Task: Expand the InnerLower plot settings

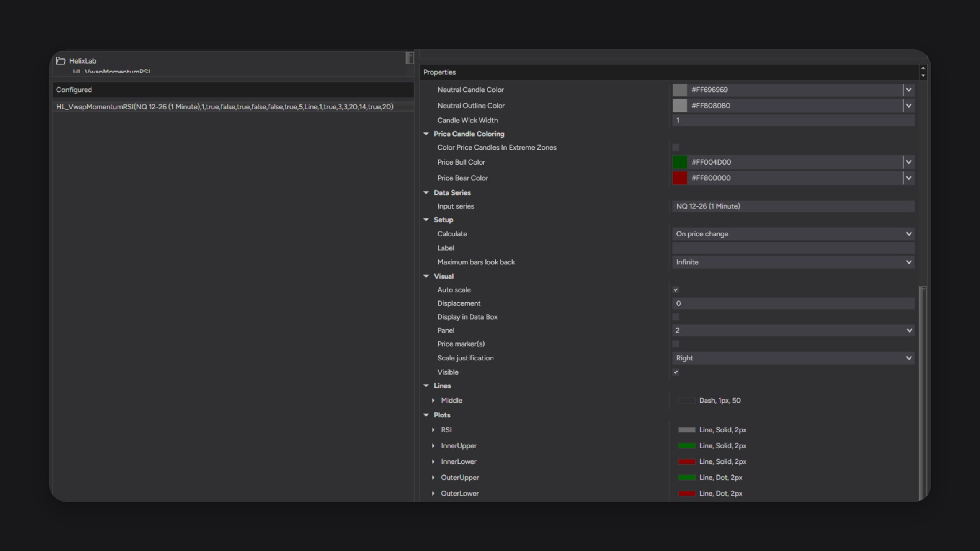Action: 433,462
